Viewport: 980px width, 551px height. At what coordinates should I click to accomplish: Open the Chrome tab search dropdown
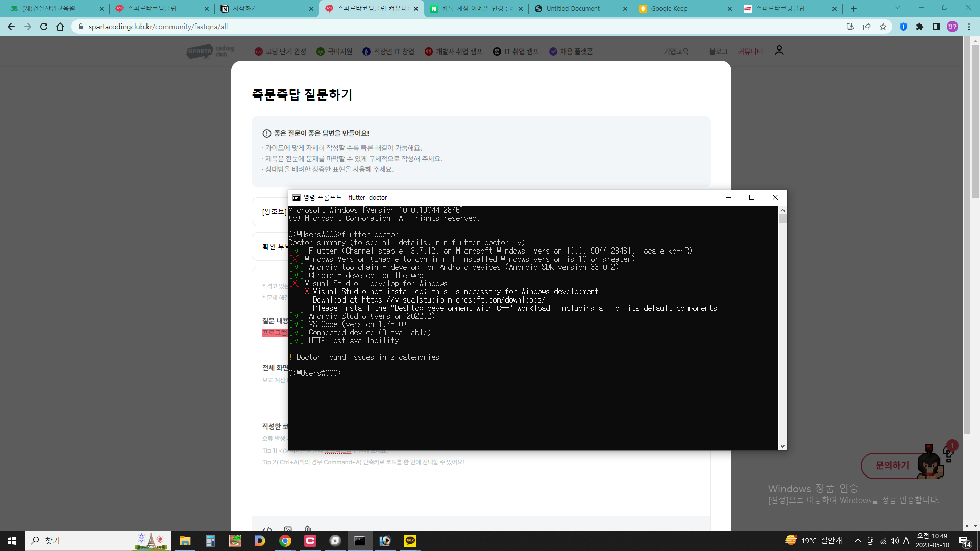click(x=897, y=8)
